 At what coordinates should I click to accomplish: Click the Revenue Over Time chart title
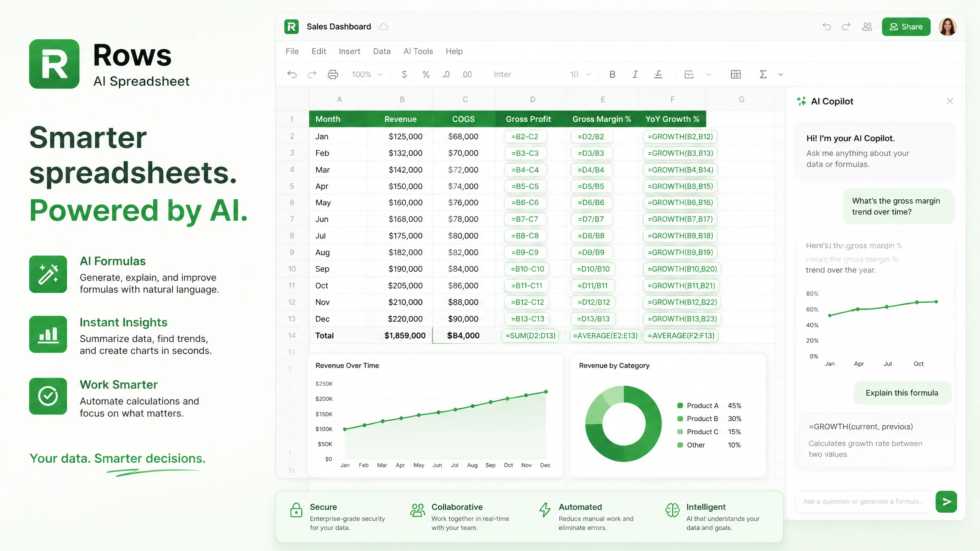347,365
